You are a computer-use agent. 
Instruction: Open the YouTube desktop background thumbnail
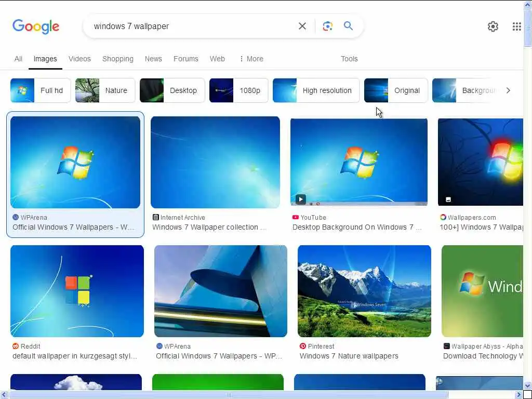[x=359, y=162]
